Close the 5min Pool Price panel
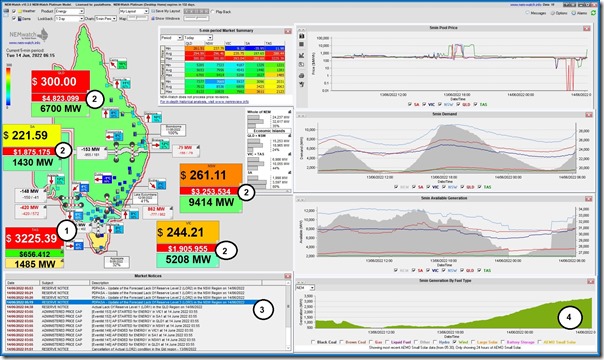The width and height of the screenshot is (604, 360). [x=587, y=28]
